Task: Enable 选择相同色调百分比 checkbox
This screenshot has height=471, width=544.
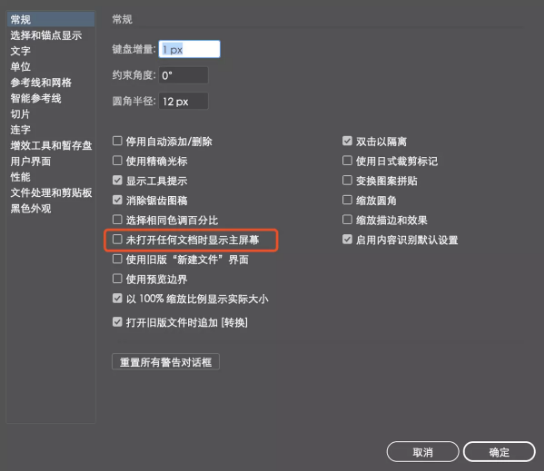Action: pos(117,220)
